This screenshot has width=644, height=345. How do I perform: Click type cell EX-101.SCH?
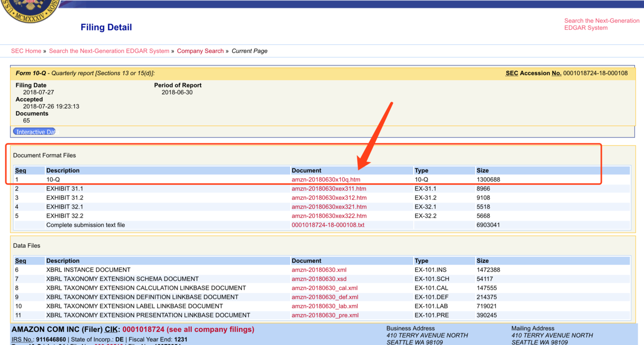point(432,279)
